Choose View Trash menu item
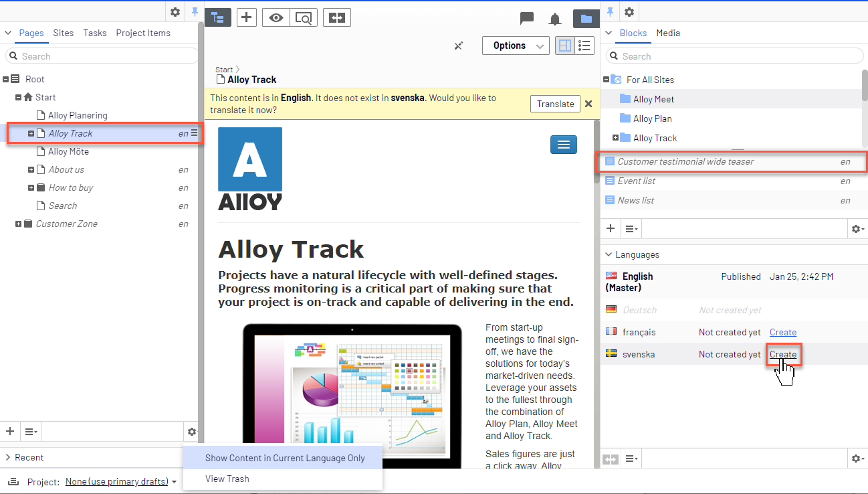 (283, 479)
